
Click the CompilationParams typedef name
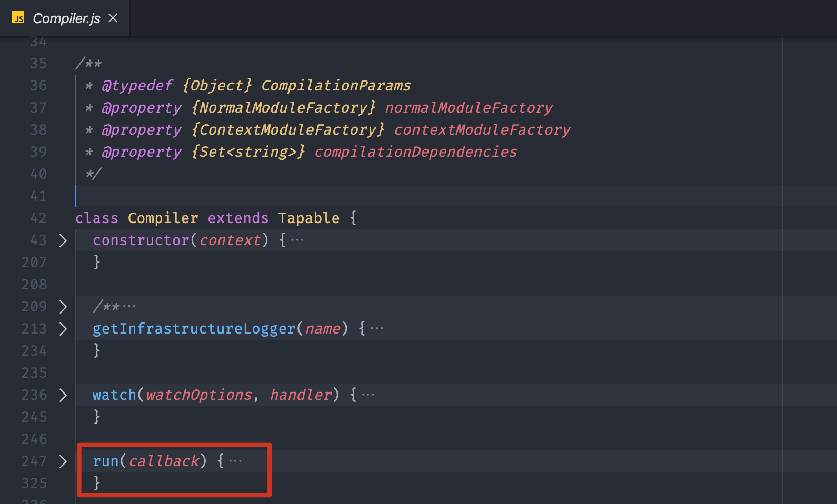(x=336, y=86)
